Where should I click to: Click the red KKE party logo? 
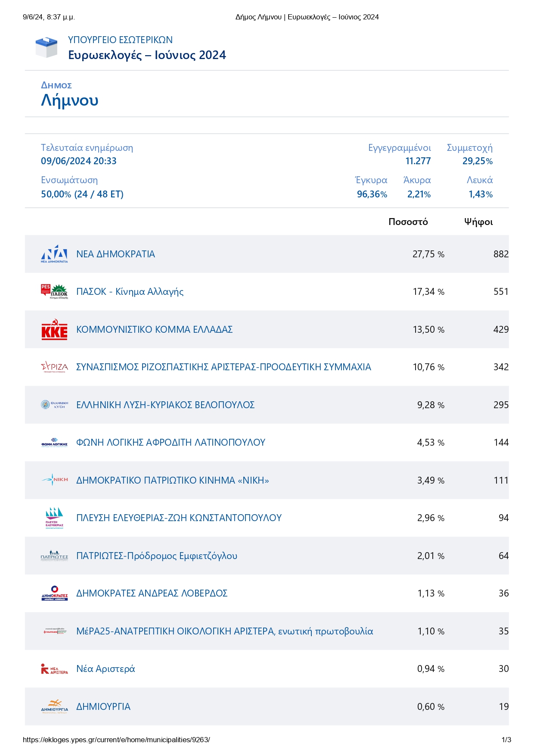[54, 330]
